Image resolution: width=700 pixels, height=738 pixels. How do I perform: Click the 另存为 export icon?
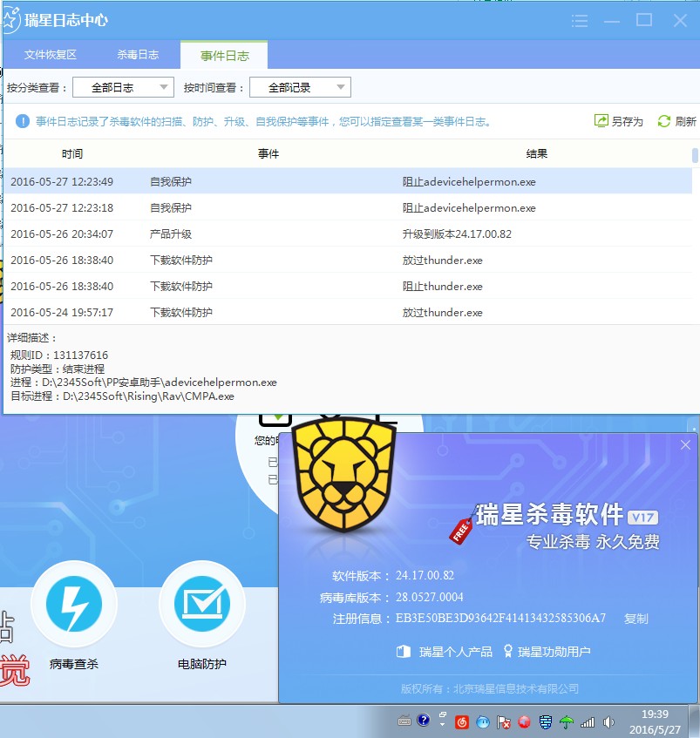pyautogui.click(x=601, y=121)
